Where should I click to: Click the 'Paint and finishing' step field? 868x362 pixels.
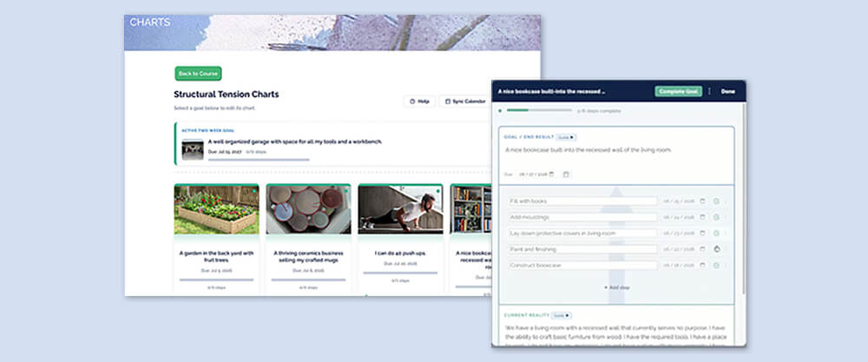[x=582, y=249]
